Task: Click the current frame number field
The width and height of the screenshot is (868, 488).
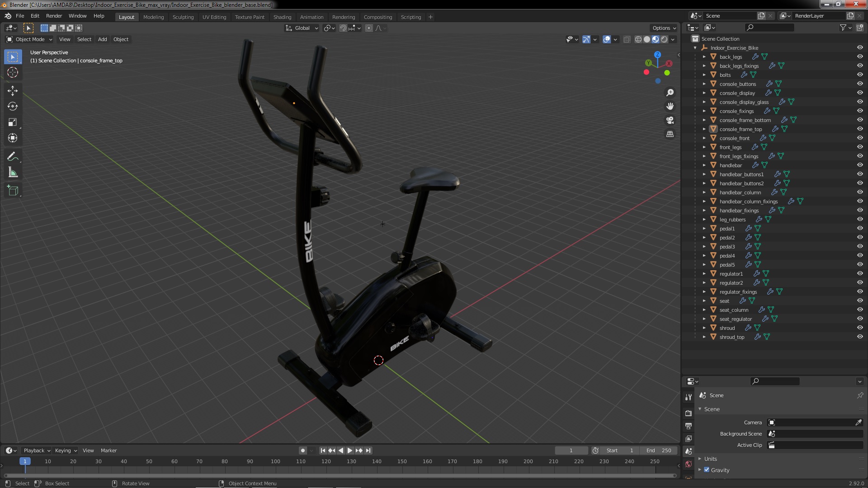Action: pyautogui.click(x=571, y=450)
